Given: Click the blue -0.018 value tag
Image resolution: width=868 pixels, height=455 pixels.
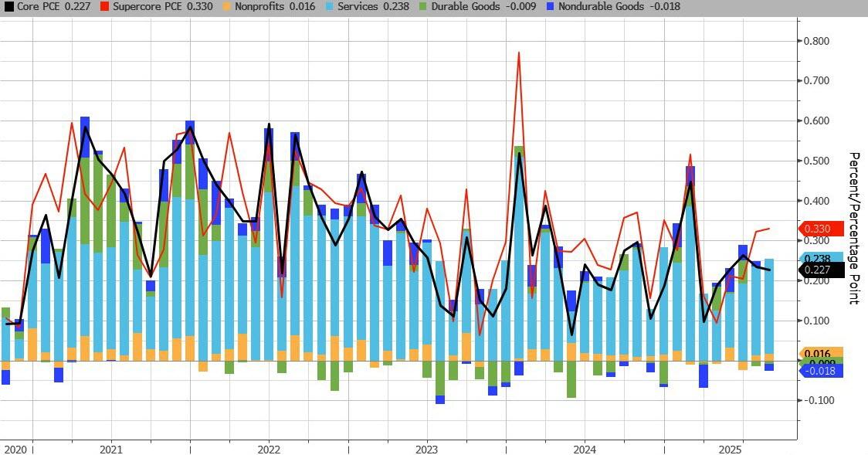Looking at the screenshot, I should coord(820,372).
